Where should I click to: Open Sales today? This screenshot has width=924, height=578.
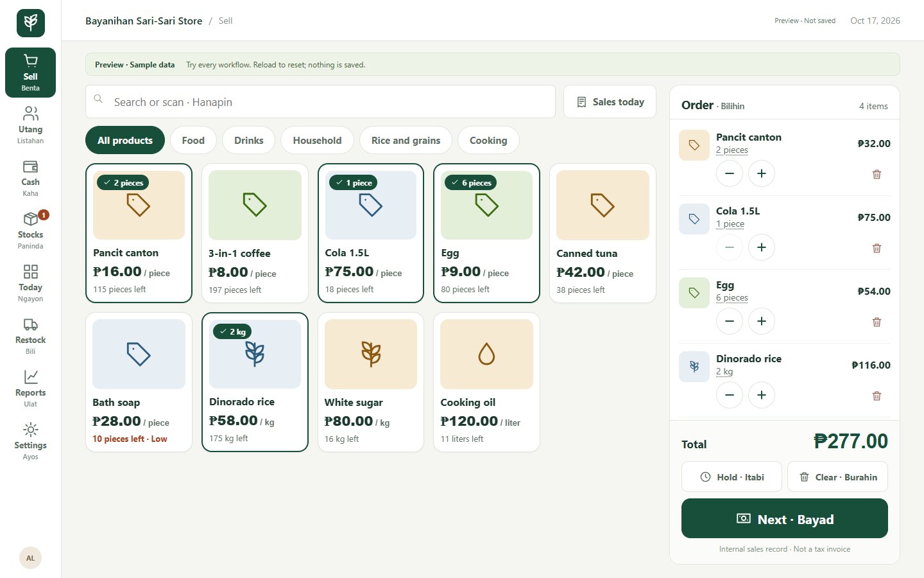coord(610,101)
